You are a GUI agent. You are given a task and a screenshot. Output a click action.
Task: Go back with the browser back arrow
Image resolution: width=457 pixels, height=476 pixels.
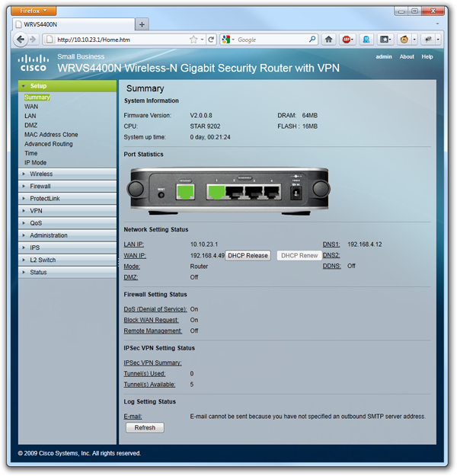tap(21, 40)
